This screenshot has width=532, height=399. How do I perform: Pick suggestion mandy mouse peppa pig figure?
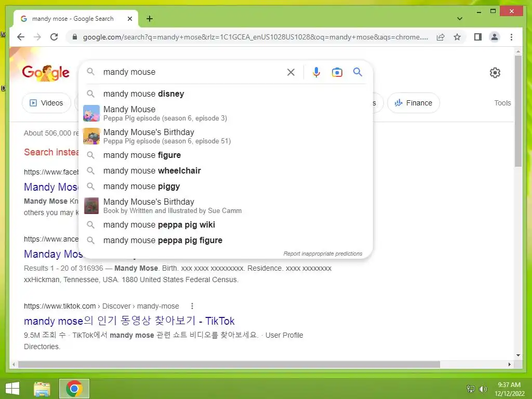point(225,240)
